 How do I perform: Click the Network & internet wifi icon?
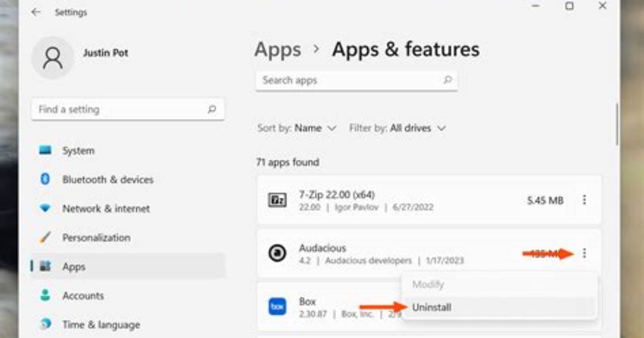pyautogui.click(x=45, y=208)
